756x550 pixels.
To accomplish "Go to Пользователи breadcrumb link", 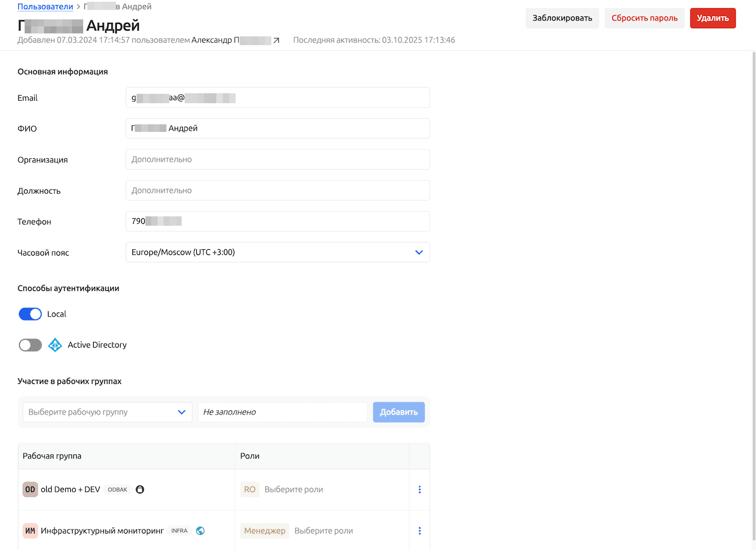I will 45,7.
